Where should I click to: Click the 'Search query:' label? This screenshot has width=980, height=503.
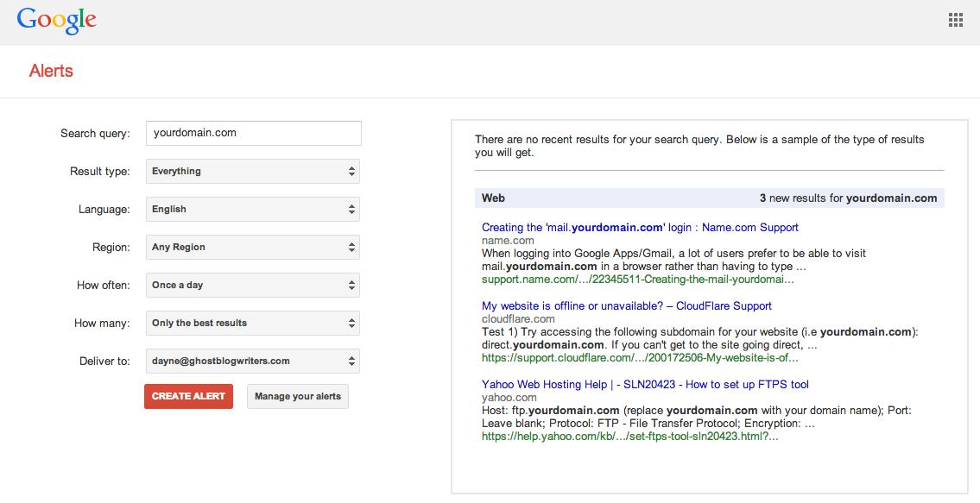(x=95, y=133)
